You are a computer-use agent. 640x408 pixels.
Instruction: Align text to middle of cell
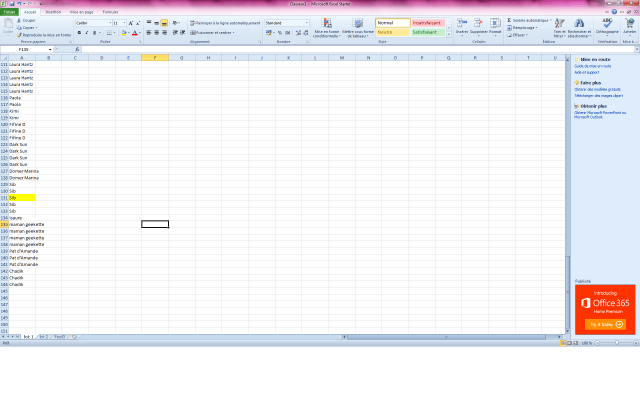[x=157, y=23]
